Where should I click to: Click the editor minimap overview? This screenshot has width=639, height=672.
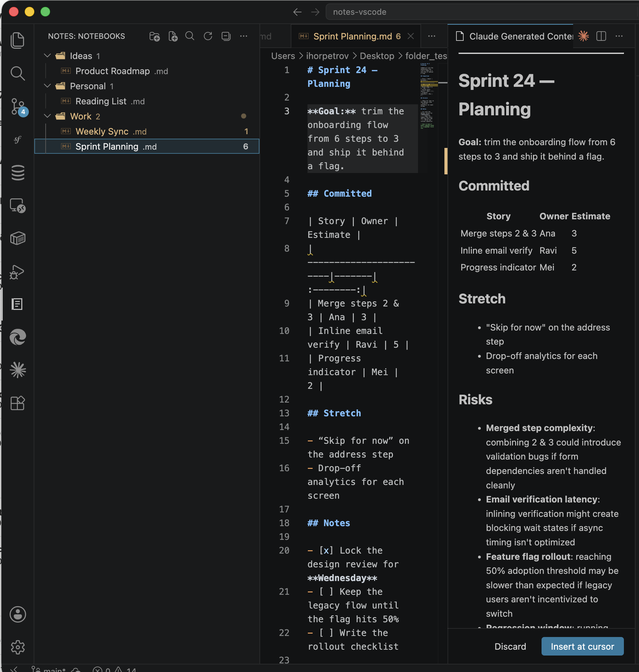pos(428,96)
